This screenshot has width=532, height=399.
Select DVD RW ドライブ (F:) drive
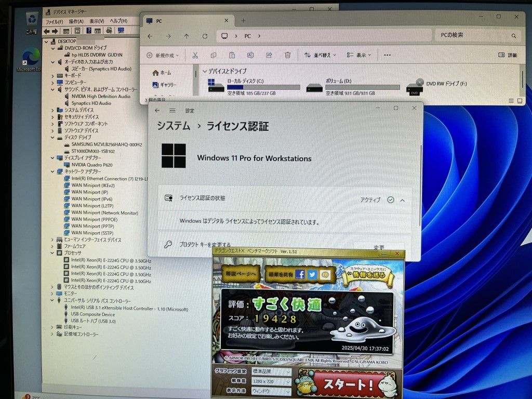437,87
